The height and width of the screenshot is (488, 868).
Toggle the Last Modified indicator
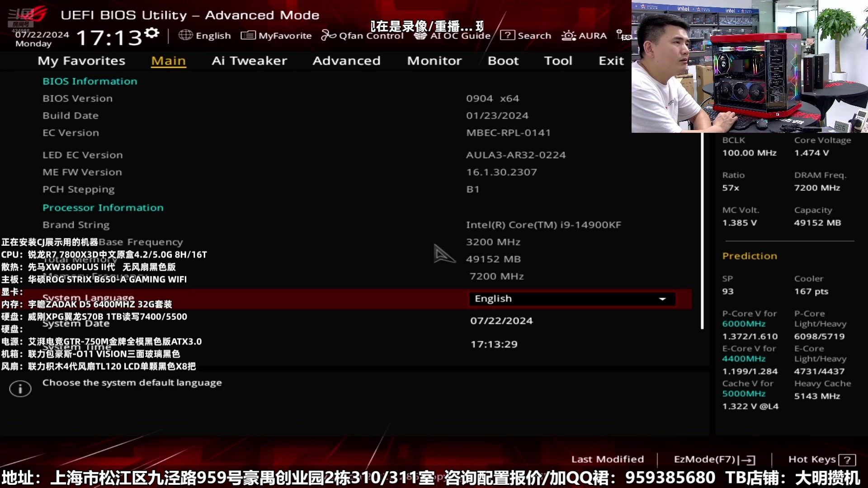608,459
